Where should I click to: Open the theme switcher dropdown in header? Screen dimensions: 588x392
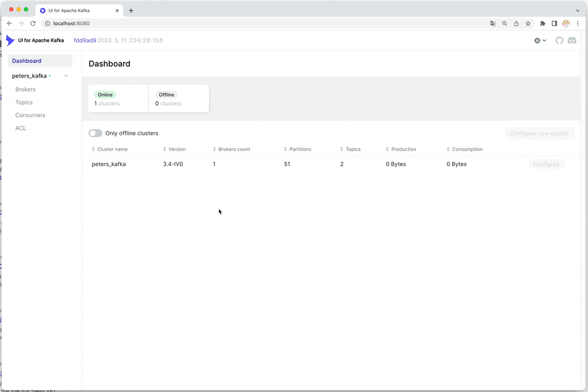pyautogui.click(x=540, y=40)
